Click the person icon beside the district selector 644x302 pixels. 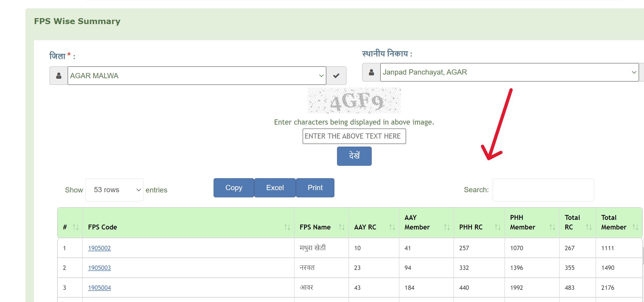point(58,75)
